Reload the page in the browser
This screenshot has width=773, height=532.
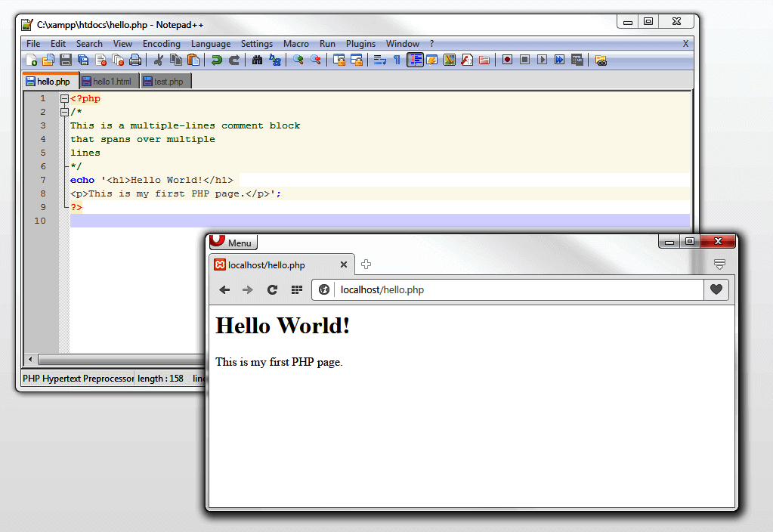coord(272,289)
